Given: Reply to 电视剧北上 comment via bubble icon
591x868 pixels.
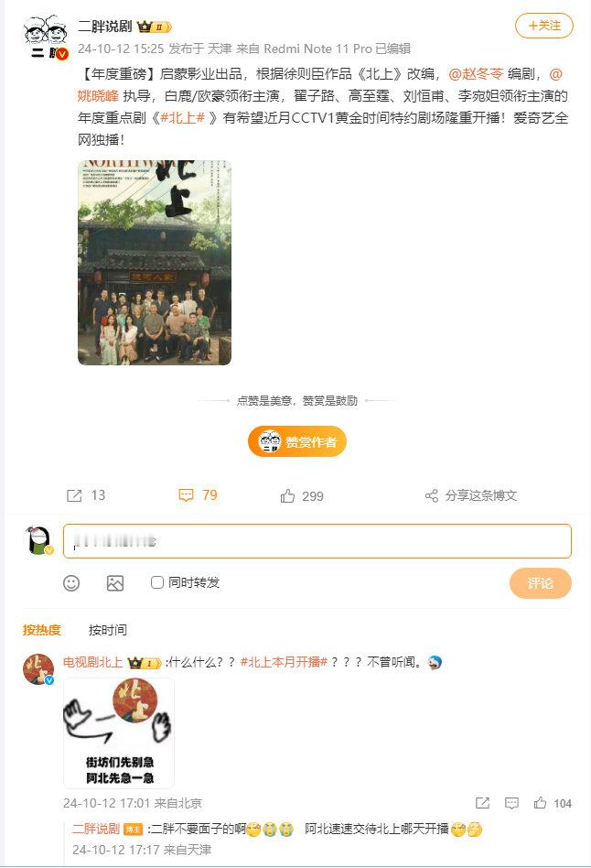Looking at the screenshot, I should (512, 803).
